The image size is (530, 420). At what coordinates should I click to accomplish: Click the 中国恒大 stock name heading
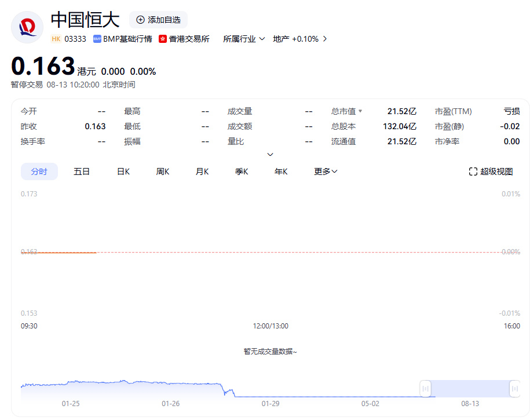coord(85,20)
